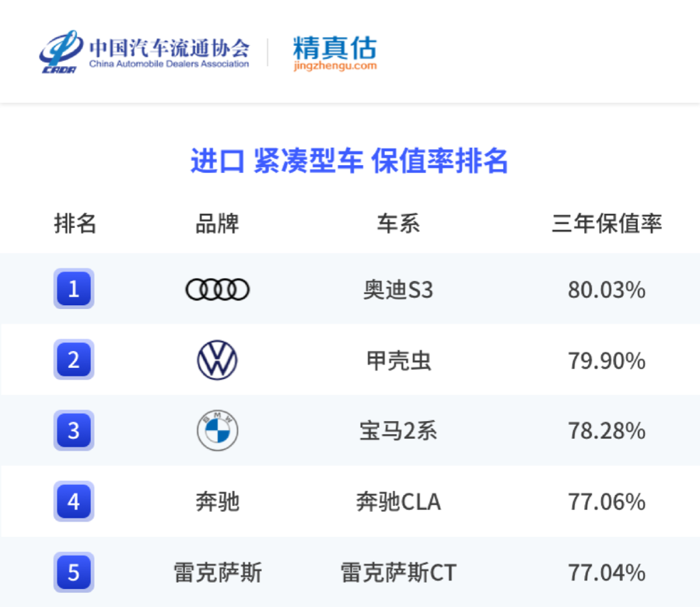This screenshot has width=700, height=607.
Task: Click the 品牌 column header
Action: (x=217, y=223)
